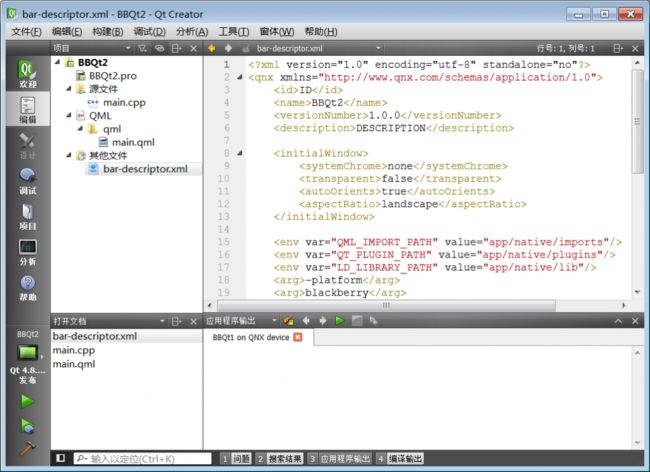Viewport: 650px width, 472px height.
Task: Click the locator input field (Ctrl+K)
Action: [x=143, y=458]
